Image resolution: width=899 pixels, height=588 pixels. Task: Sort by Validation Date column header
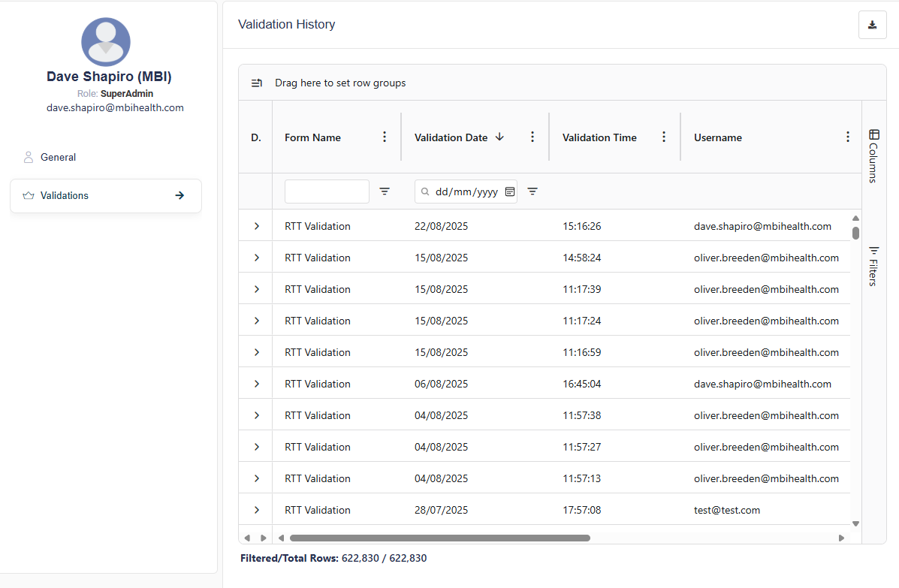(x=451, y=137)
